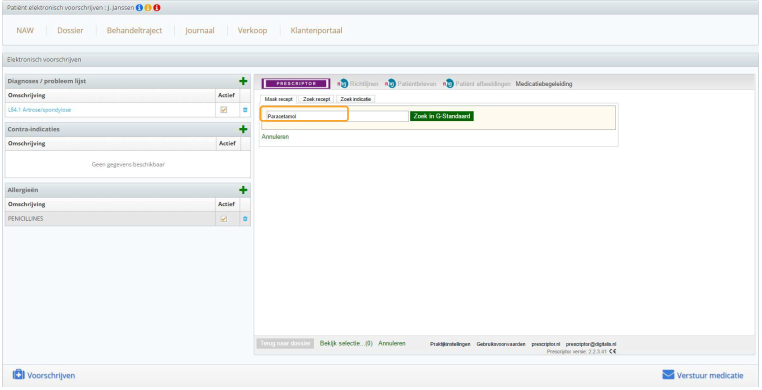Click the Patient afbeeldingen icon
This screenshot has width=762, height=390.
[x=448, y=84]
